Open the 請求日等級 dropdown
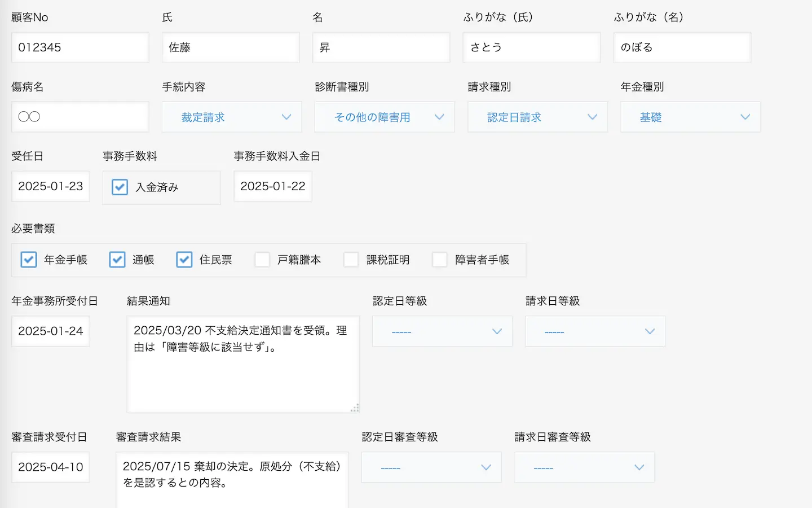This screenshot has height=508, width=812. tap(595, 331)
